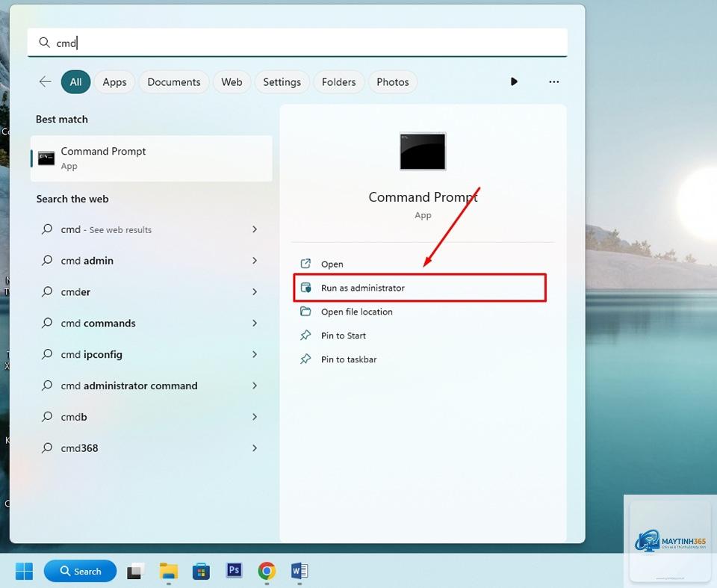Open the three-dot options menu
The width and height of the screenshot is (717, 588).
(x=553, y=81)
